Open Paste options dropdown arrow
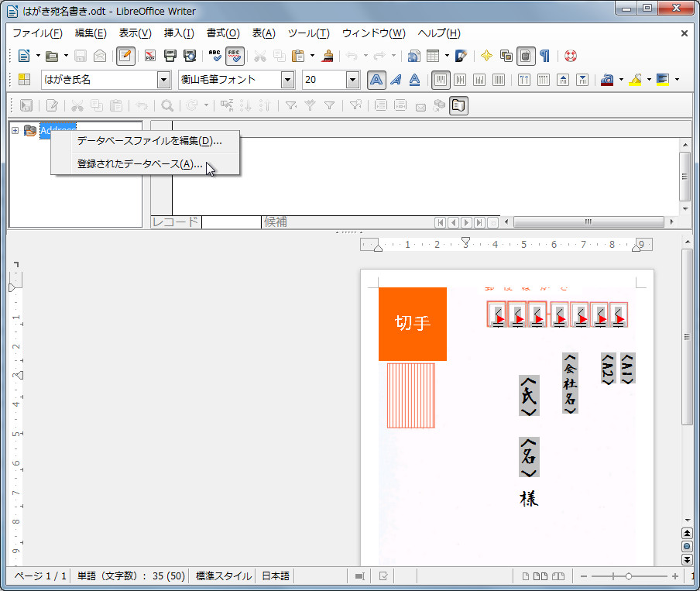The image size is (700, 591). (312, 56)
